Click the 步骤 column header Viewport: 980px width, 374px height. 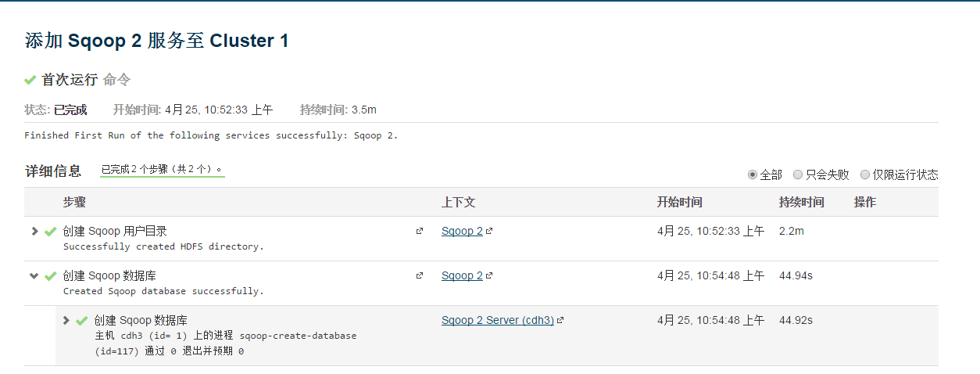click(x=74, y=202)
